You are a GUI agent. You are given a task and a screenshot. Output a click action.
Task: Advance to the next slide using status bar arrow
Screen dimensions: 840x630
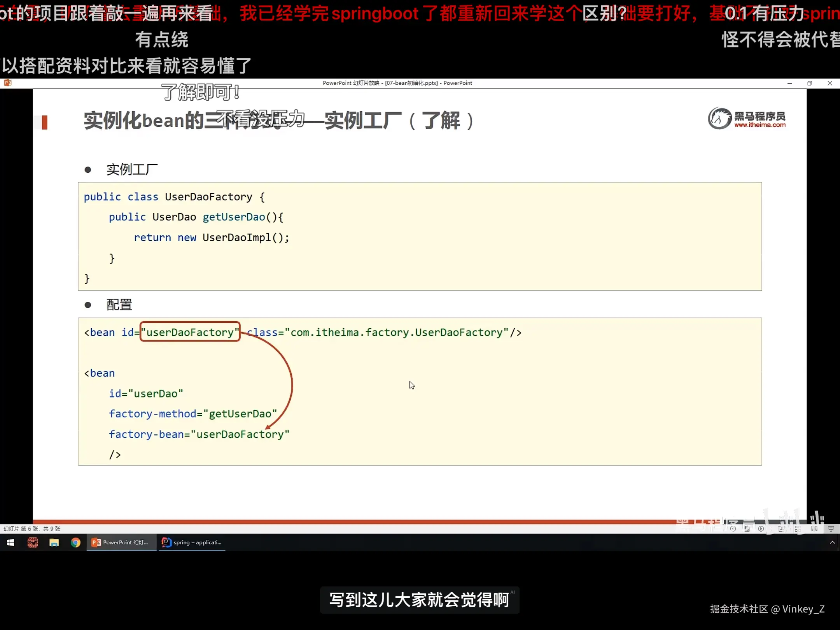click(761, 528)
